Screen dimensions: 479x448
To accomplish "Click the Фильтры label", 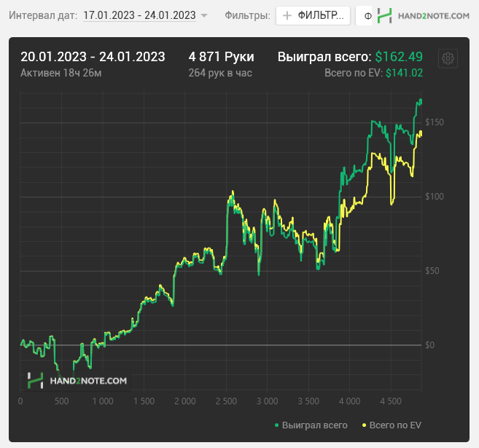I will click(x=247, y=15).
